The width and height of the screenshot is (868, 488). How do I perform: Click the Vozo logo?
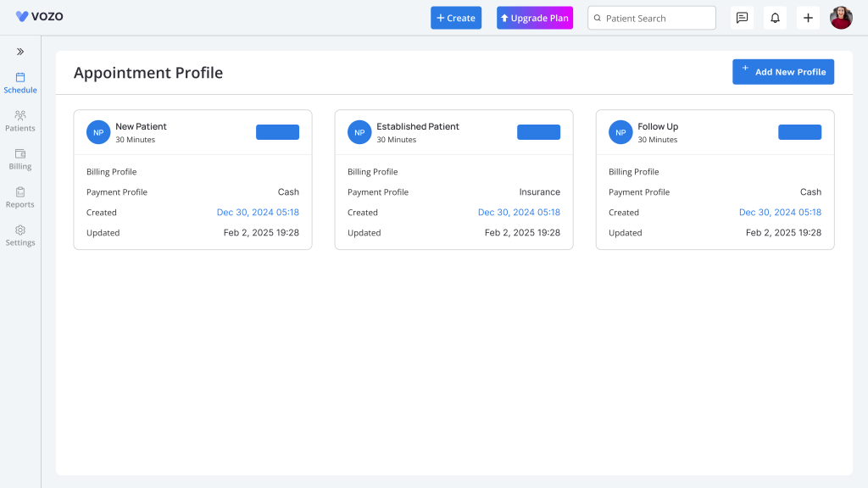(x=39, y=17)
